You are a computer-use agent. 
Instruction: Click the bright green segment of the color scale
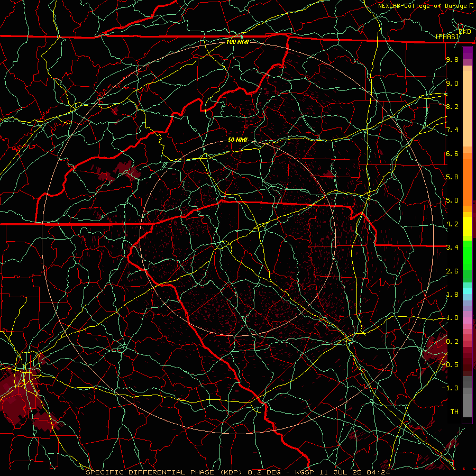(467, 255)
